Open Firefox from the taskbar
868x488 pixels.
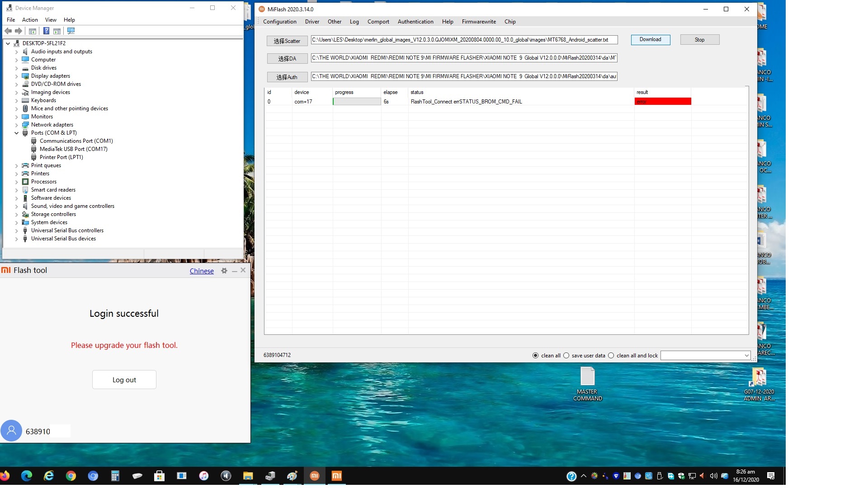pyautogui.click(x=5, y=476)
